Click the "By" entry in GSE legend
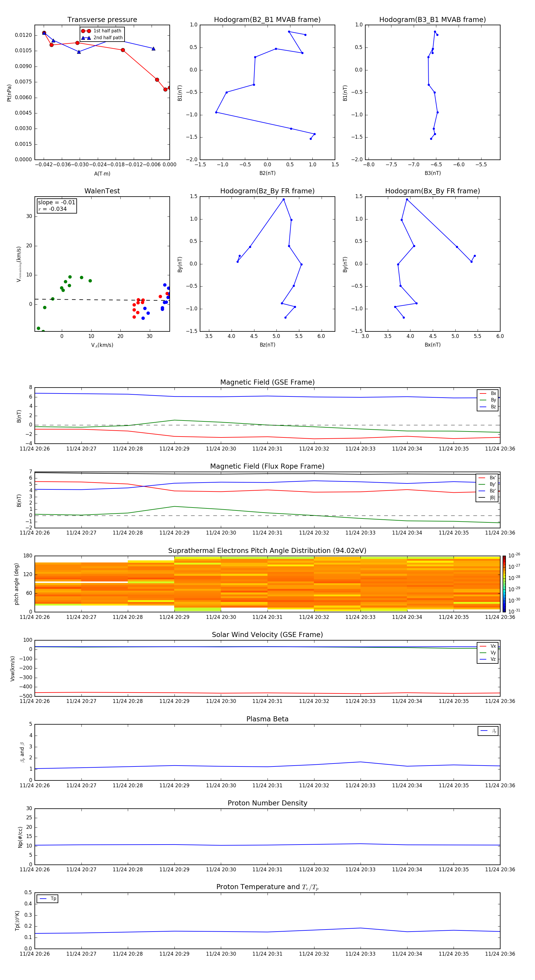The height and width of the screenshot is (980, 535). [488, 400]
